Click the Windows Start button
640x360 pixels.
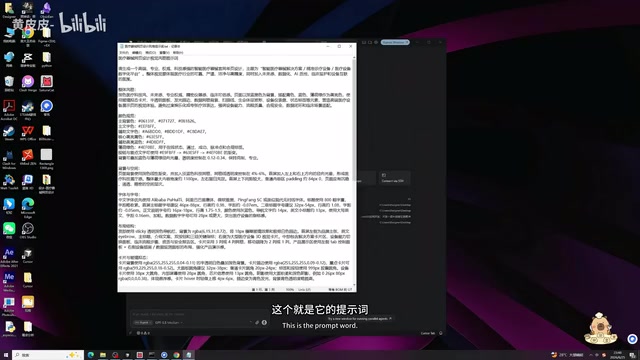click(6, 355)
